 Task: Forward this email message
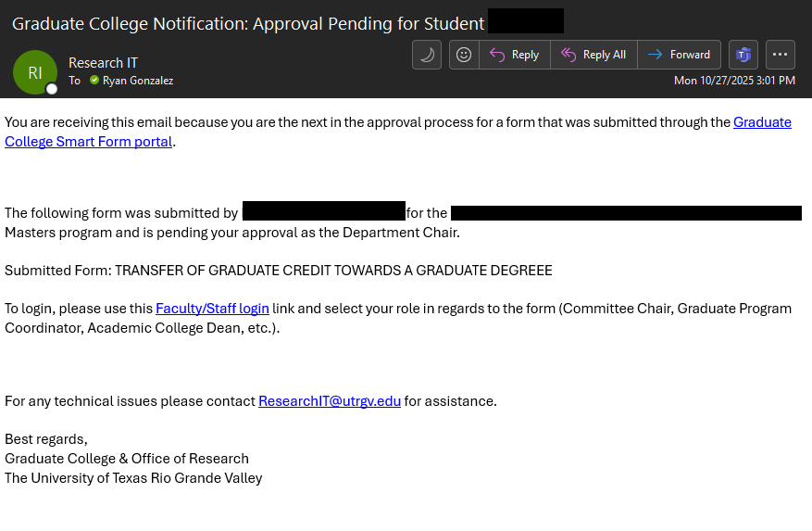click(x=679, y=55)
